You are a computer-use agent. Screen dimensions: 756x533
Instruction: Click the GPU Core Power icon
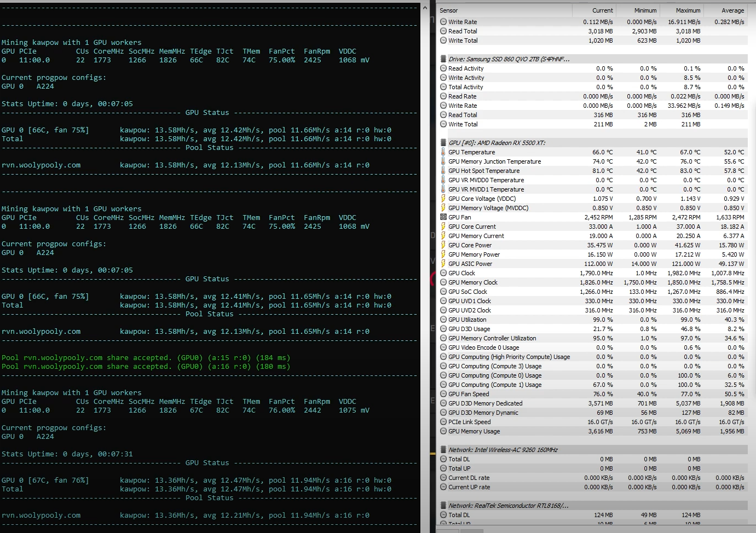pos(443,245)
